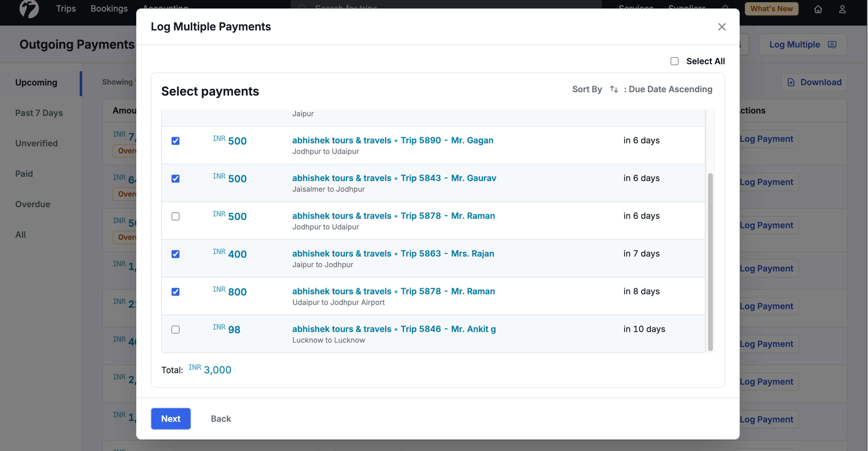Click the sort arrows icon beside Sort By
This screenshot has height=451, width=868.
click(614, 89)
